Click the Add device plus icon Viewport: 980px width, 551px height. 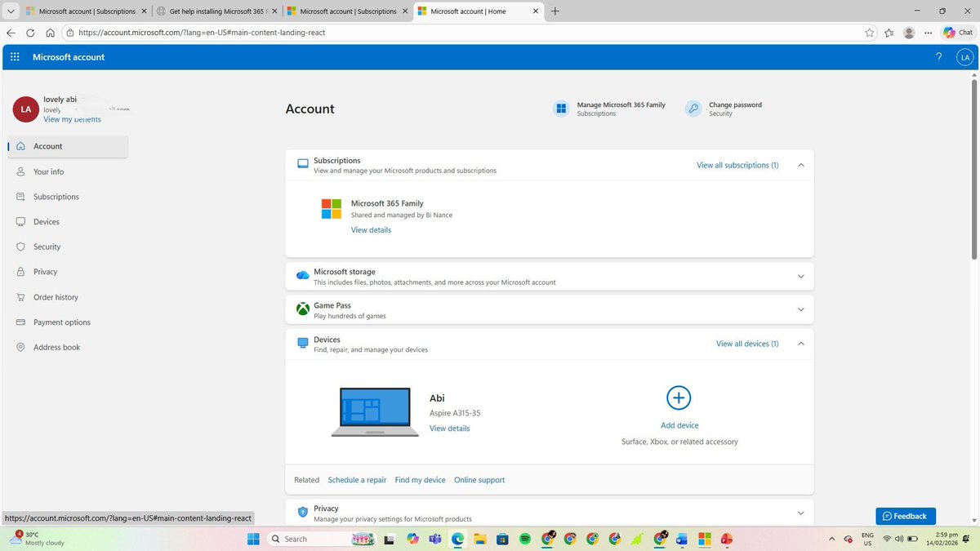(x=679, y=398)
